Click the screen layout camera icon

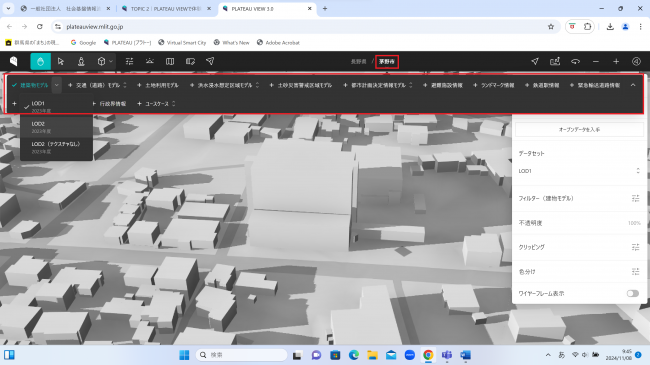point(190,61)
